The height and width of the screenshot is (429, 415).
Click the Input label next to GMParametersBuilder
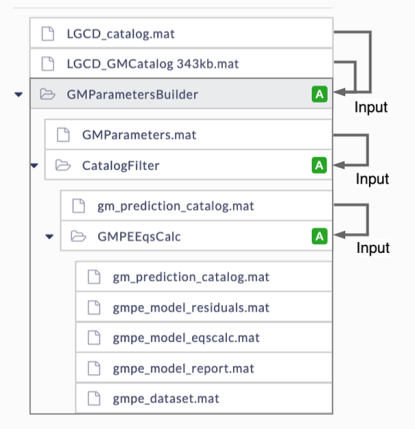(371, 107)
